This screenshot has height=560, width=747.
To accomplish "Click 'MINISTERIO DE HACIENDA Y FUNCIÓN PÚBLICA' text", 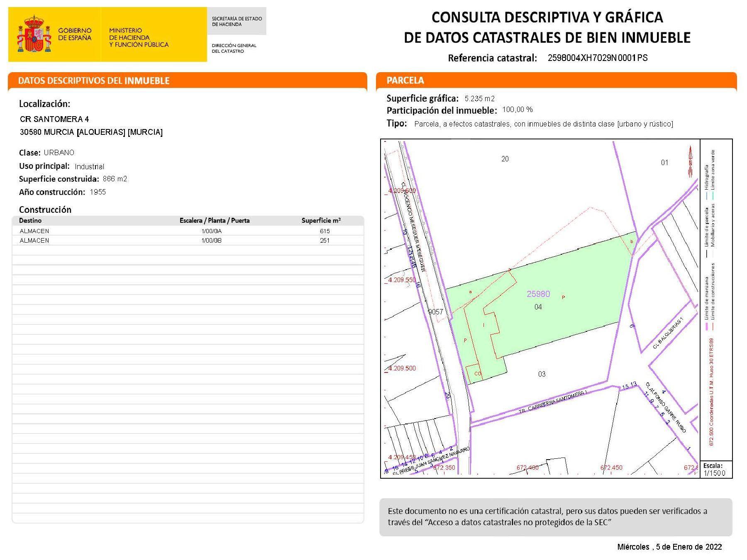I will [x=139, y=37].
